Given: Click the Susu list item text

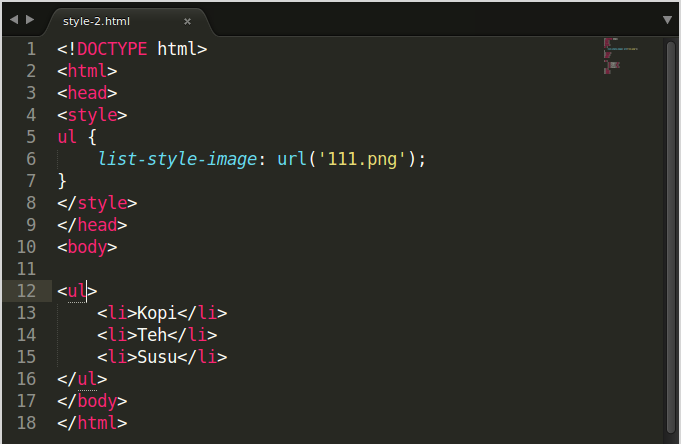Looking at the screenshot, I should (x=157, y=357).
